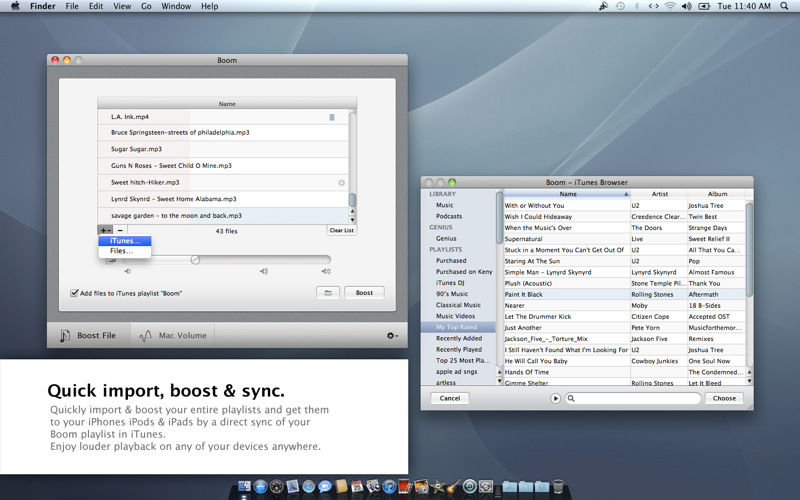Screen dimensions: 800x500
Task: Click the battery status icon
Action: [x=704, y=6]
